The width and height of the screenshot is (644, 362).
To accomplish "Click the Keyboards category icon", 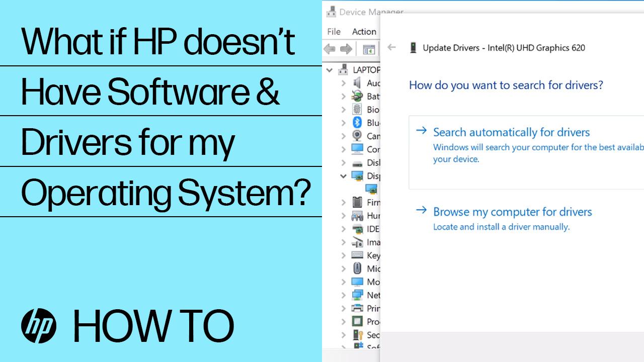I will click(x=357, y=255).
